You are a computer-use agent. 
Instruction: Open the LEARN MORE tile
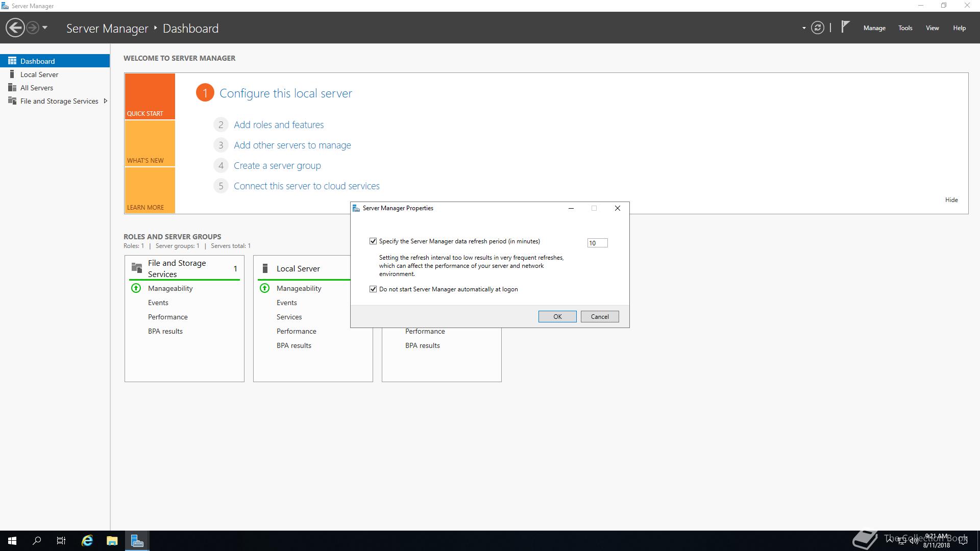pos(150,190)
